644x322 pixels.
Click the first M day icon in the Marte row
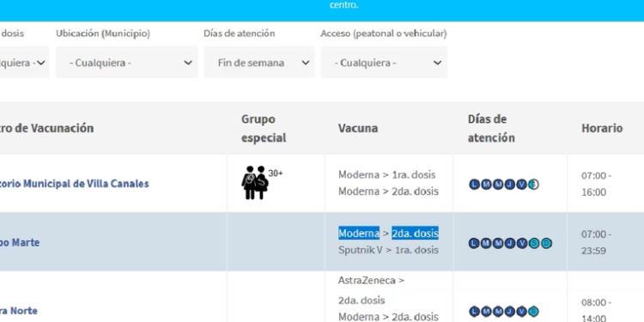pos(486,244)
